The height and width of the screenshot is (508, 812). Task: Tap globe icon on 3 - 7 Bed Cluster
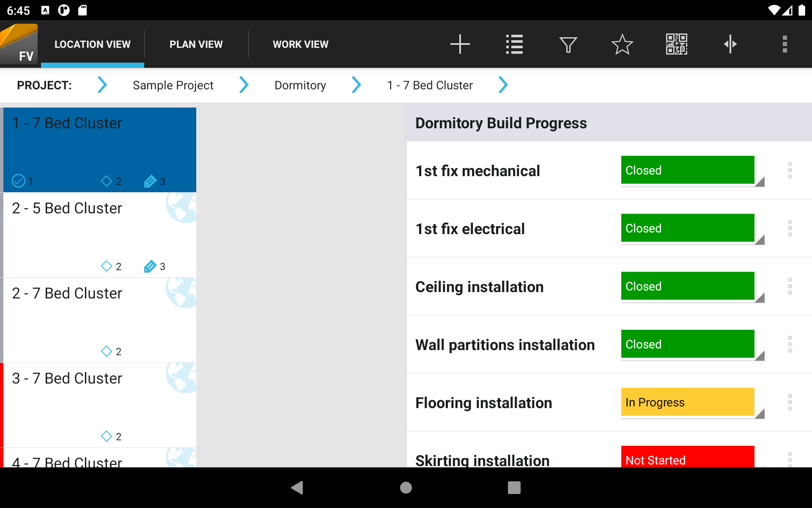click(181, 378)
